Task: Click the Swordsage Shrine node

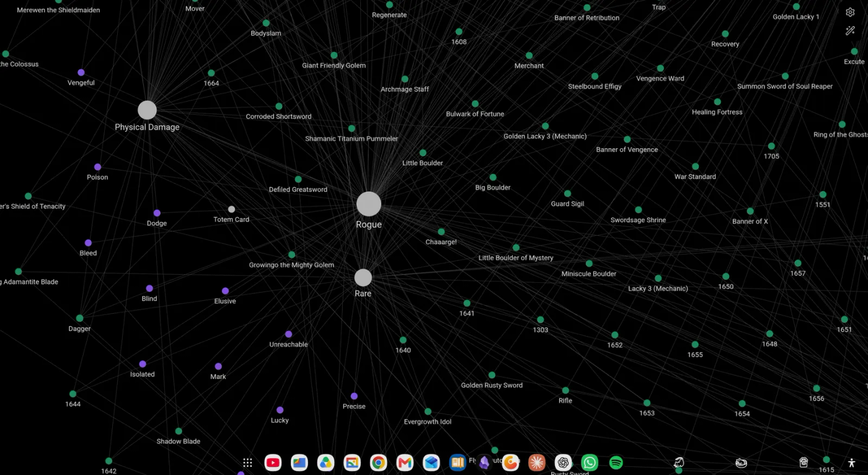Action: tap(639, 210)
